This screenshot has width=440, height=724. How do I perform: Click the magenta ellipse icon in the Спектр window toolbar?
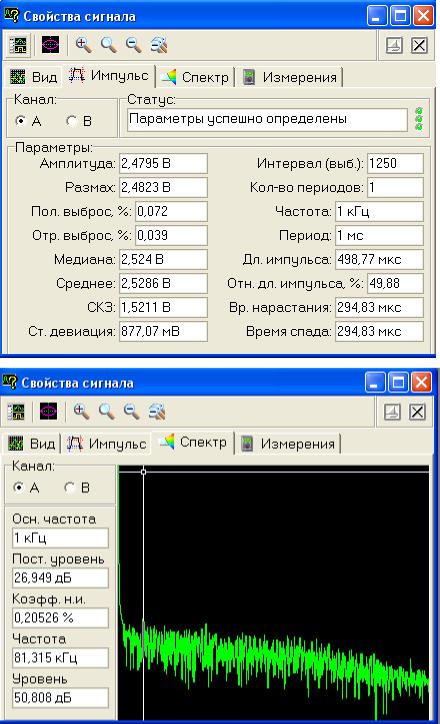tap(48, 411)
